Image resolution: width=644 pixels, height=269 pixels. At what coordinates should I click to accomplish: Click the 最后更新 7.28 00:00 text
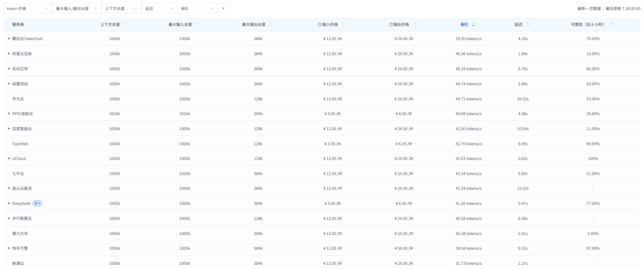[x=623, y=8]
